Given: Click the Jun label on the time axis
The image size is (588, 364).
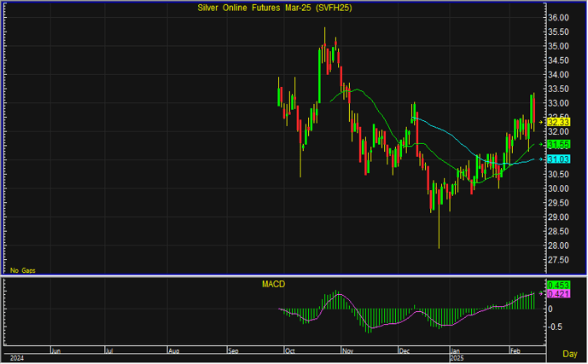Looking at the screenshot, I should tap(56, 350).
